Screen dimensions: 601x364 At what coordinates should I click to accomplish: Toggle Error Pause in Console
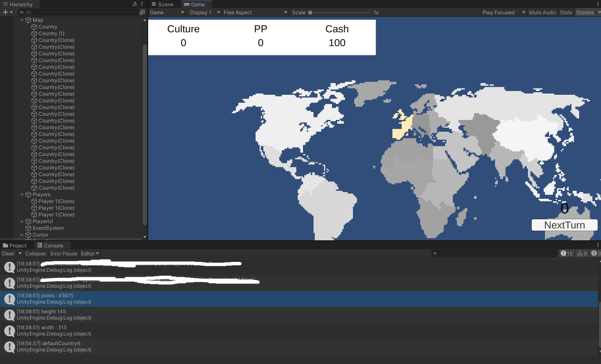click(64, 254)
